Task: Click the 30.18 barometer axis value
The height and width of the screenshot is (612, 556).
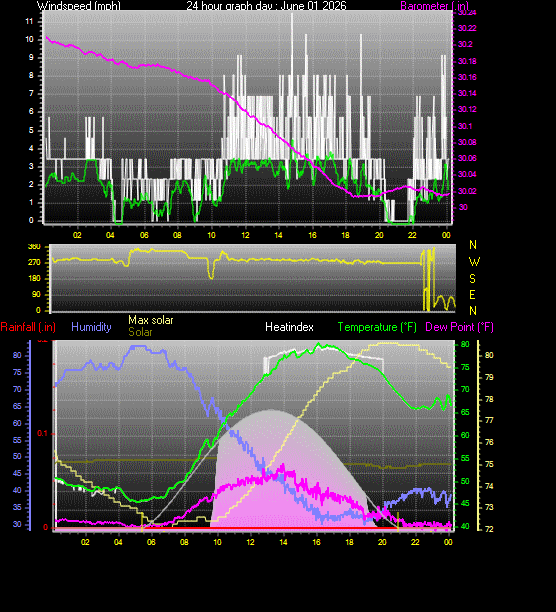Action: pyautogui.click(x=467, y=61)
